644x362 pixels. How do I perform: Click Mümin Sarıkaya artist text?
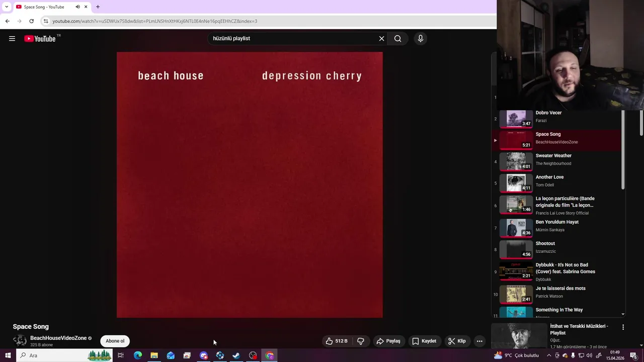coord(550,230)
